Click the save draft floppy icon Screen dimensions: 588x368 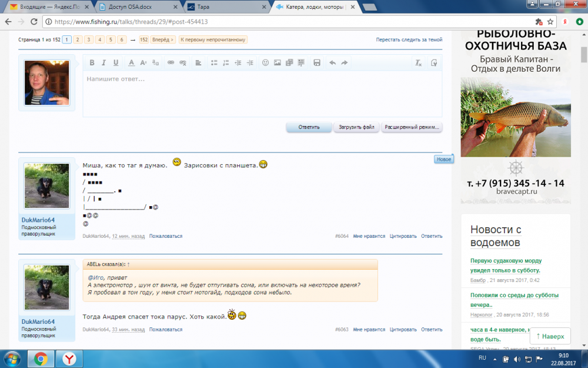[x=316, y=63]
